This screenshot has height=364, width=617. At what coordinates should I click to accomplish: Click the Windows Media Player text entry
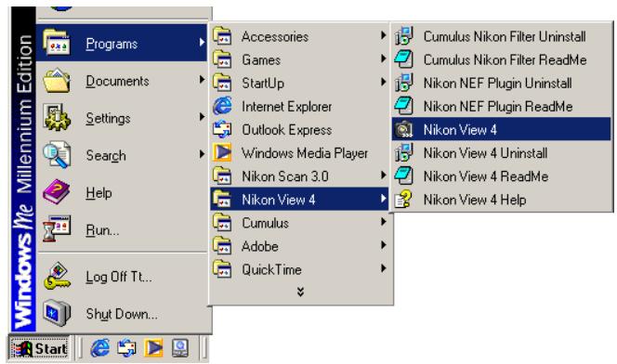tap(305, 152)
